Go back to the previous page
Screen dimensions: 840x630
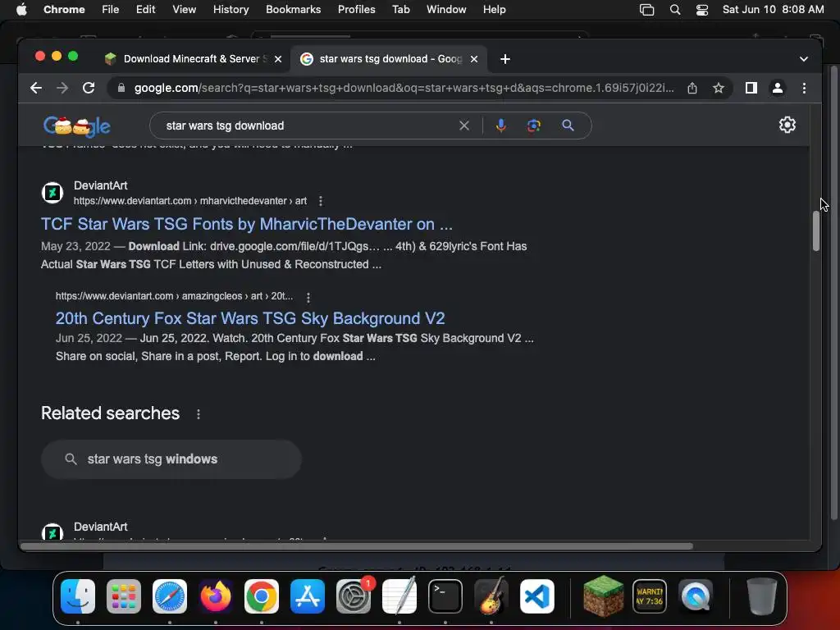point(36,88)
